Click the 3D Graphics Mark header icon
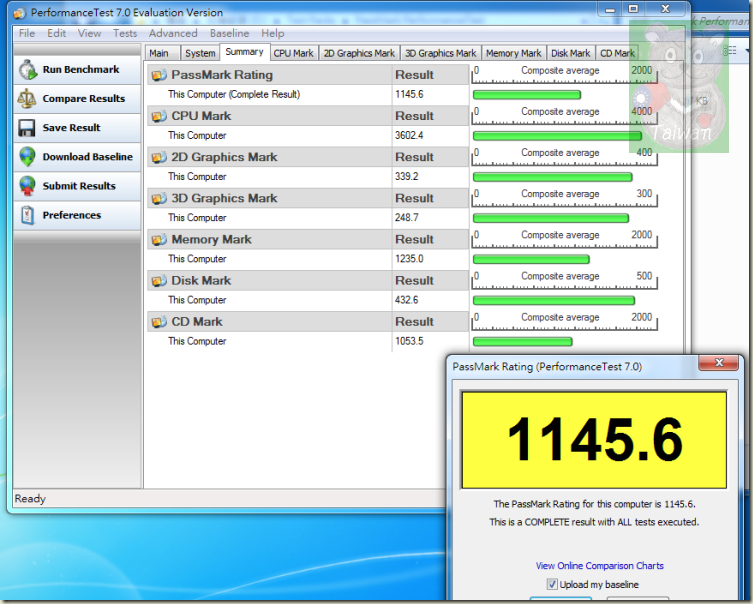 click(159, 198)
